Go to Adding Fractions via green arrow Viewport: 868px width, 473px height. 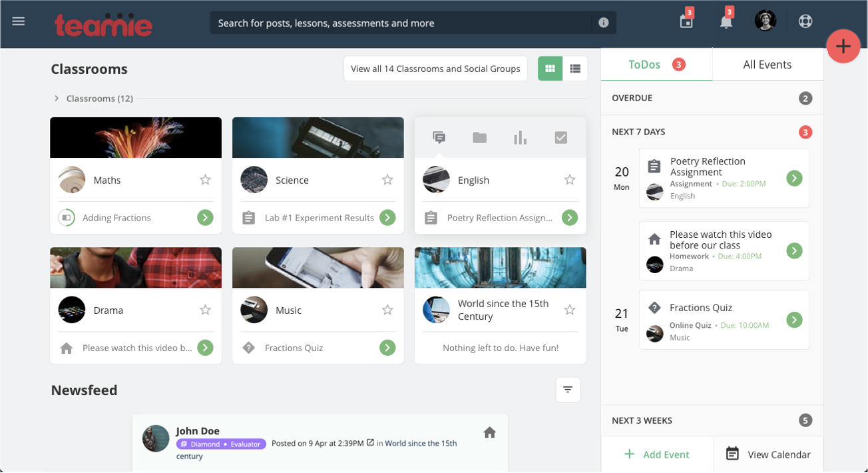205,218
